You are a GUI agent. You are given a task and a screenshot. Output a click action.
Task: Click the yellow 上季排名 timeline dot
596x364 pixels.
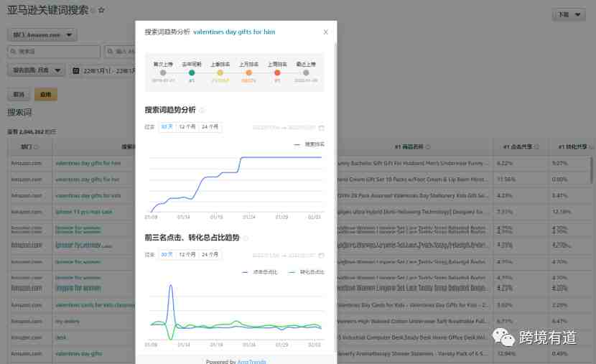pyautogui.click(x=220, y=73)
